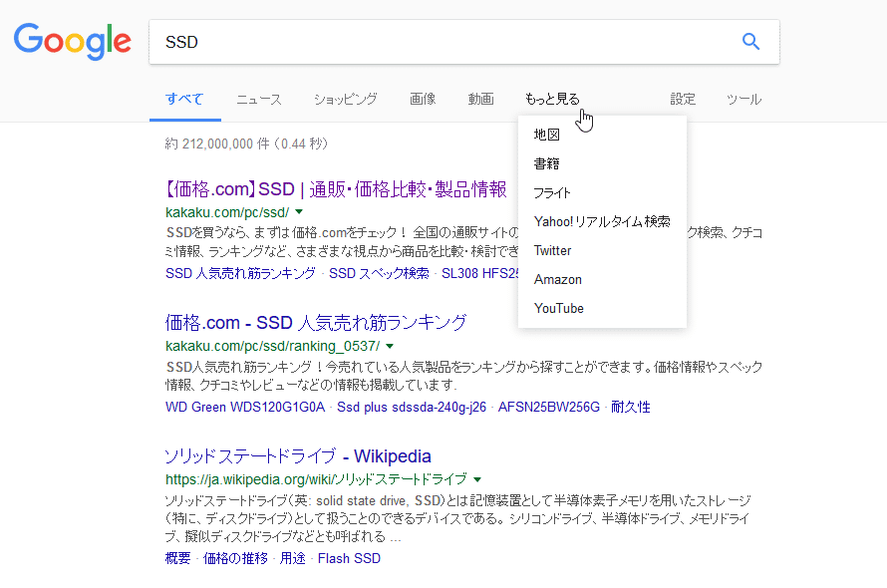Open Flash SSD Wikipedia sitelink
Screen dimensions: 887x588
pyautogui.click(x=349, y=558)
